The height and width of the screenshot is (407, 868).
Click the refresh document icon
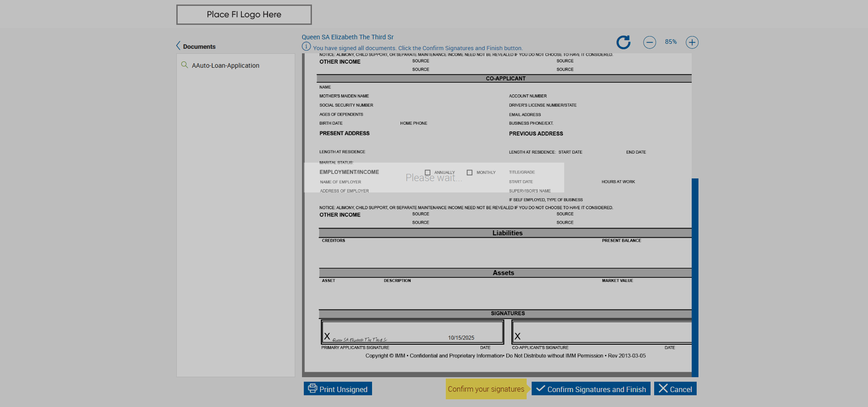point(623,42)
